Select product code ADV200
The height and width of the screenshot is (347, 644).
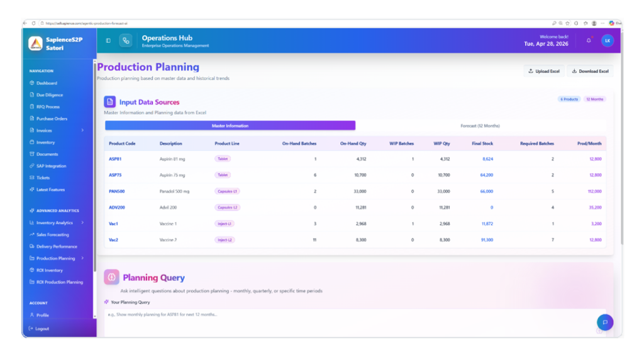(116, 208)
